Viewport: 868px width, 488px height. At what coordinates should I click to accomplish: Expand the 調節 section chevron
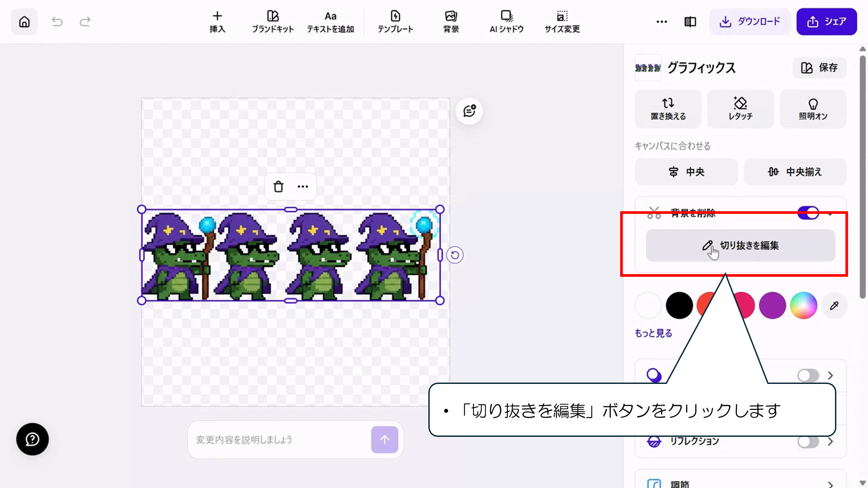coord(830,484)
